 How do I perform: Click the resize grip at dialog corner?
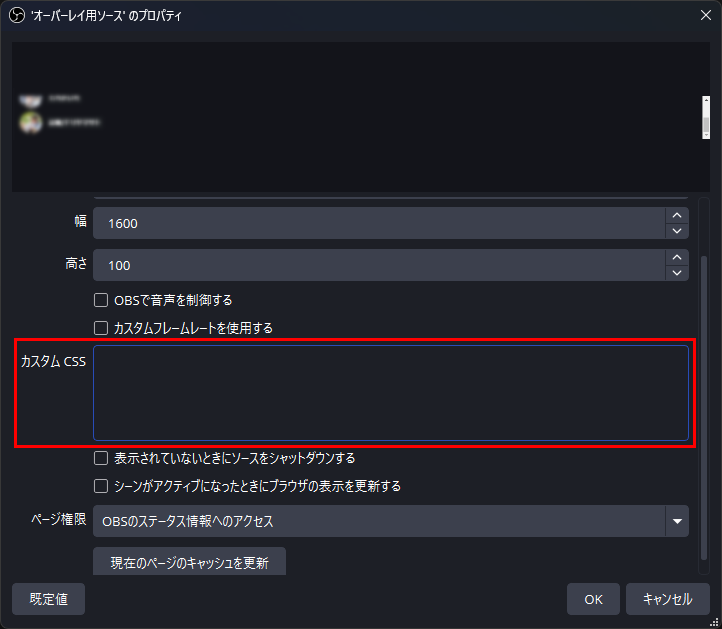click(x=714, y=622)
